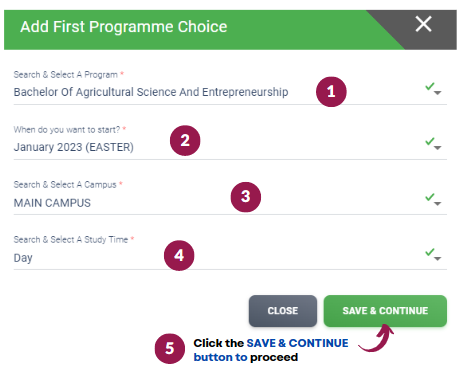Close dialog with the X icon

click(423, 24)
